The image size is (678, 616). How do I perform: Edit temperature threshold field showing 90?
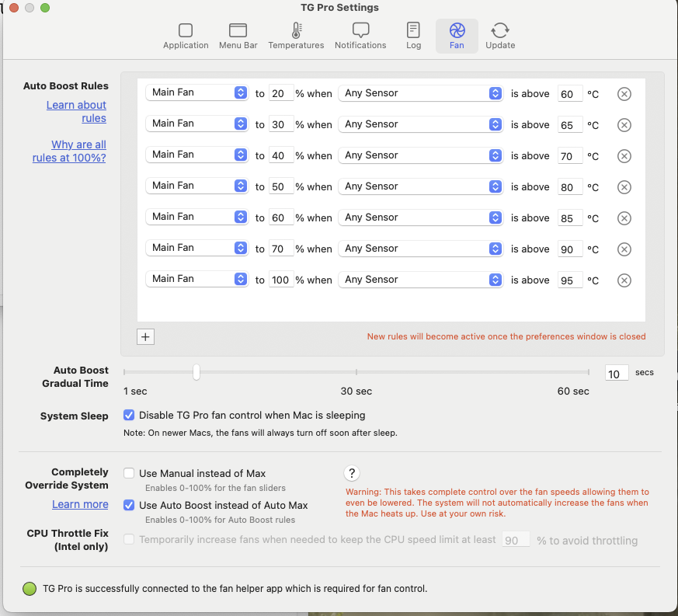tap(570, 249)
